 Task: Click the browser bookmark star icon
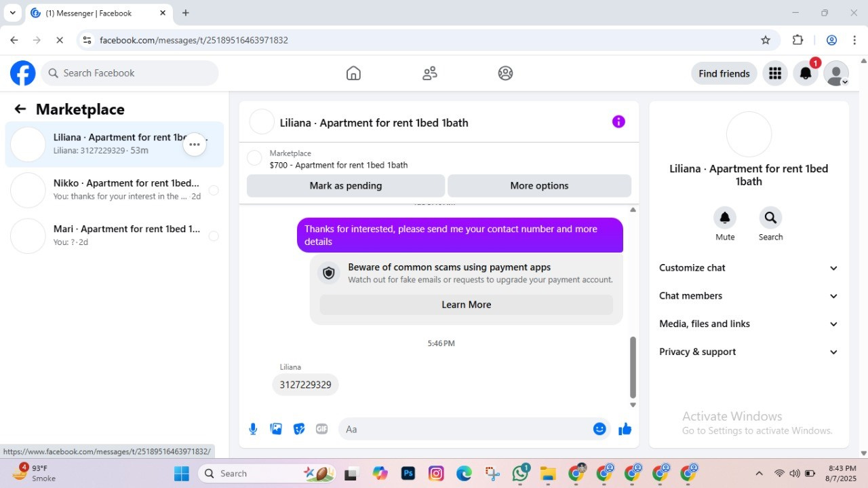766,40
